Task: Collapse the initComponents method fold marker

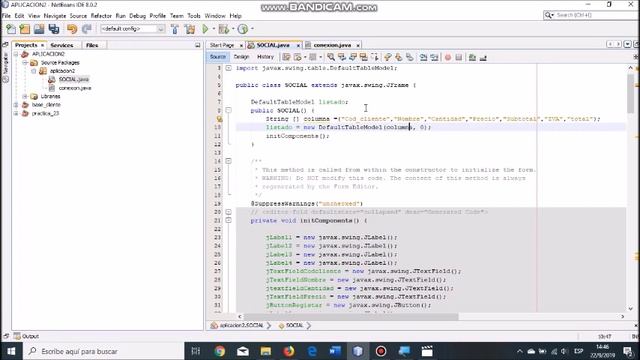Action: point(229,220)
